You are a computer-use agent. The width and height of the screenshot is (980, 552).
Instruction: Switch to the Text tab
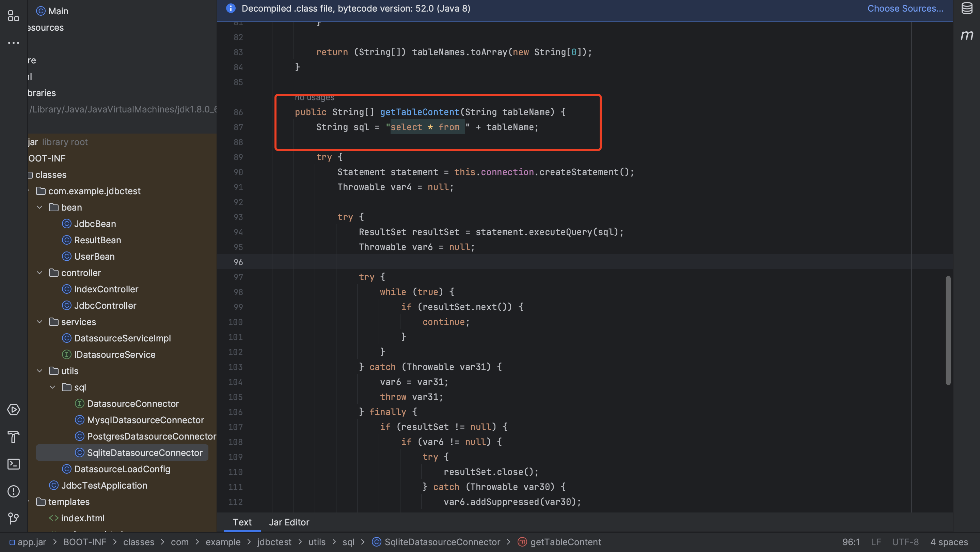(x=242, y=522)
